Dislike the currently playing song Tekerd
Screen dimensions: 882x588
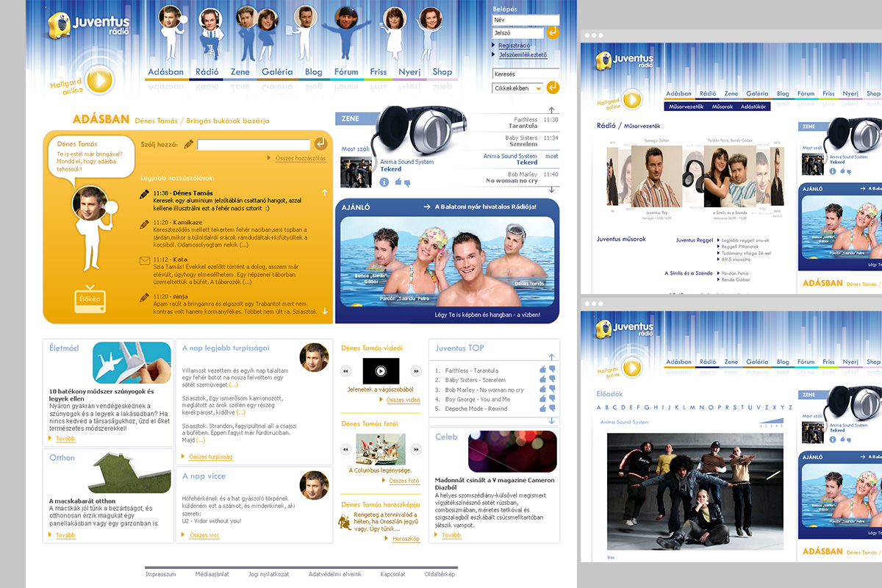point(406,182)
